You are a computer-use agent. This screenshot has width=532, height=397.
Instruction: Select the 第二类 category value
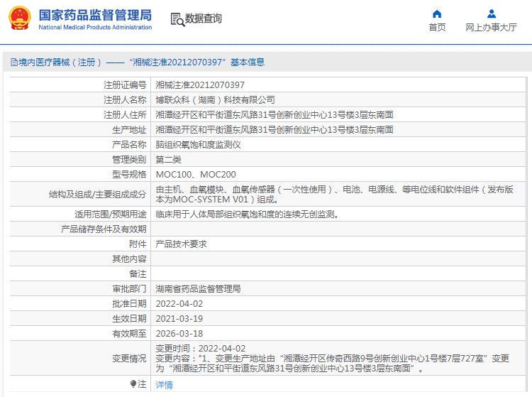[168, 160]
